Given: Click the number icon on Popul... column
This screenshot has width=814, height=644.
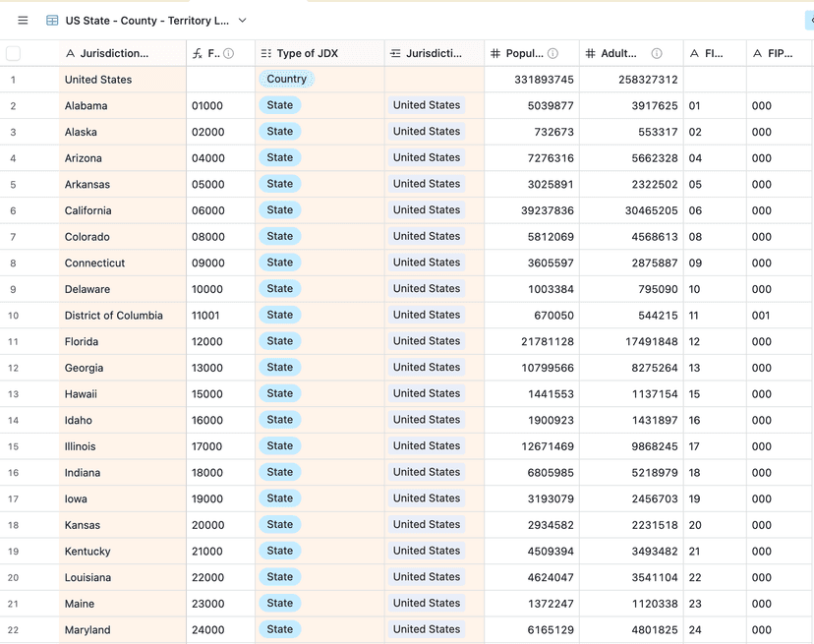Looking at the screenshot, I should (x=495, y=53).
